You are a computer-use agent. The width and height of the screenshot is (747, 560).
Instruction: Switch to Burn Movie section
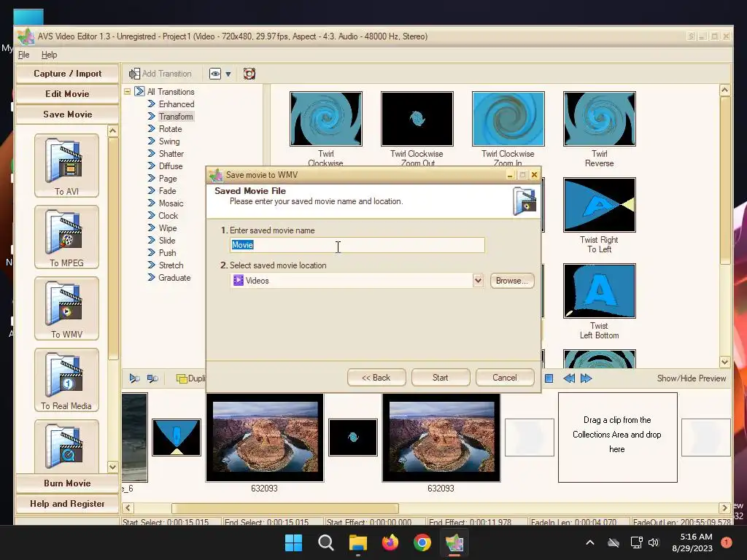pyautogui.click(x=67, y=483)
